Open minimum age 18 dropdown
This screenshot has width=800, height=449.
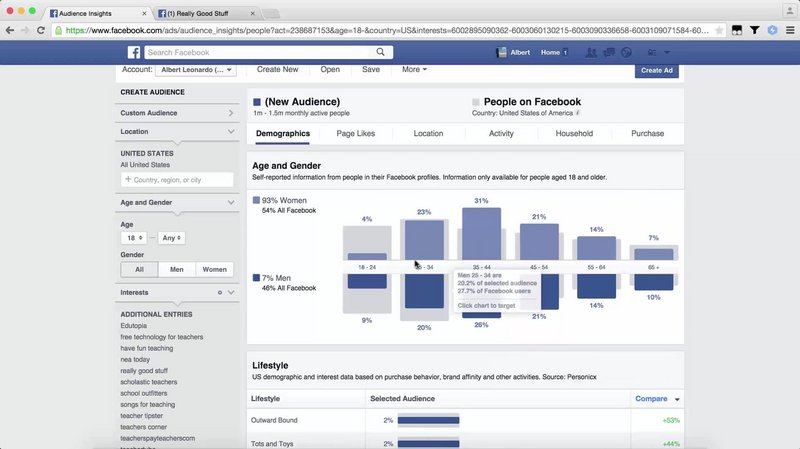tap(134, 238)
